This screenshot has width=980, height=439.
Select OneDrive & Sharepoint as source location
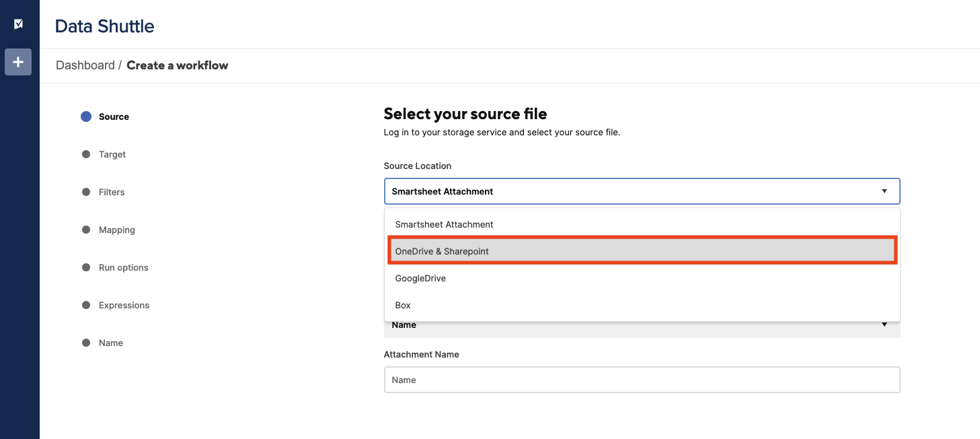coord(442,251)
